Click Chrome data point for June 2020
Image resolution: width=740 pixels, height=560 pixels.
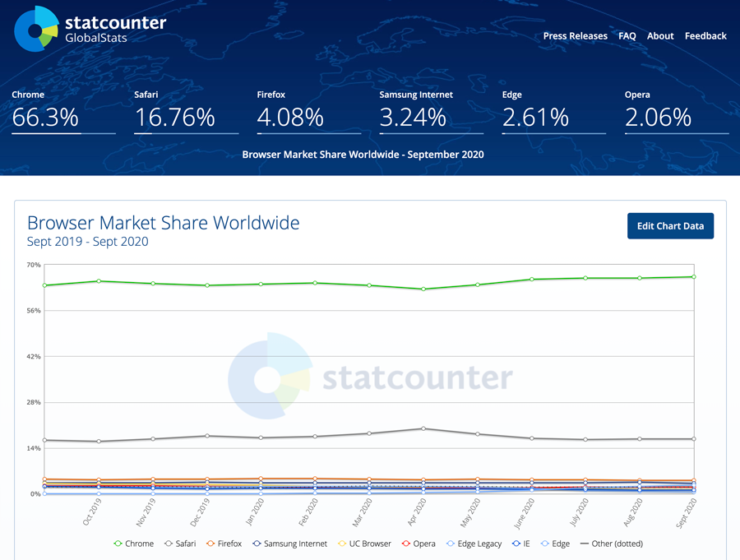pyautogui.click(x=532, y=279)
